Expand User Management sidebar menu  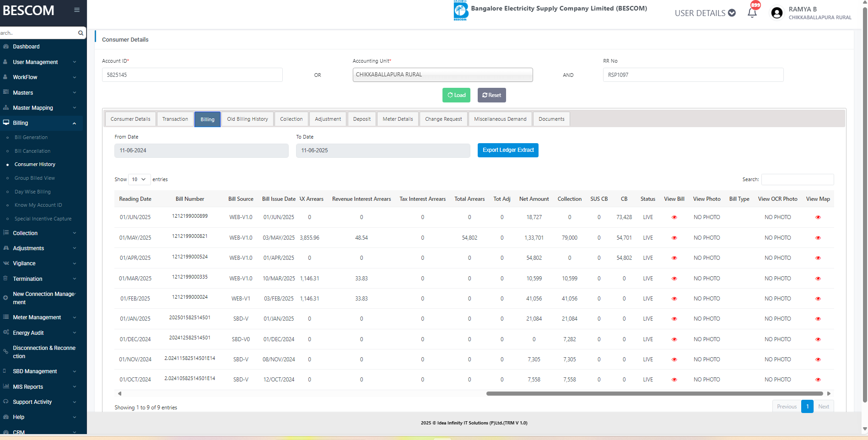(x=41, y=62)
